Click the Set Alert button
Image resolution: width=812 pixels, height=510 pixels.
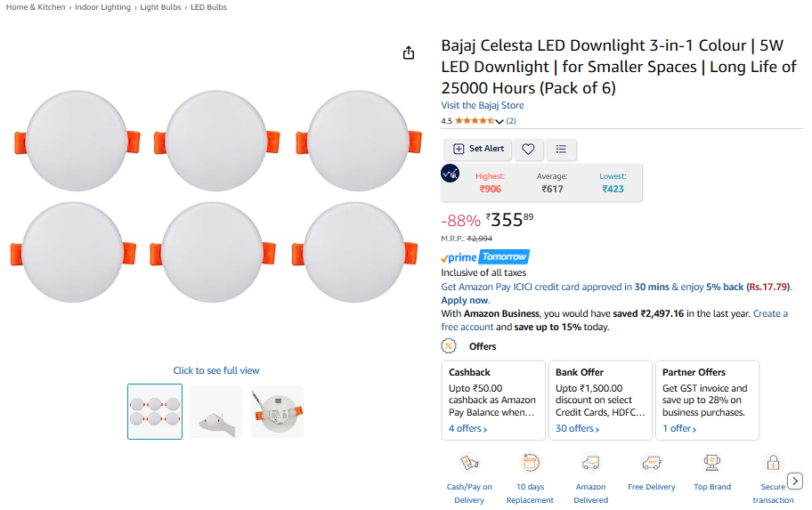tap(478, 149)
